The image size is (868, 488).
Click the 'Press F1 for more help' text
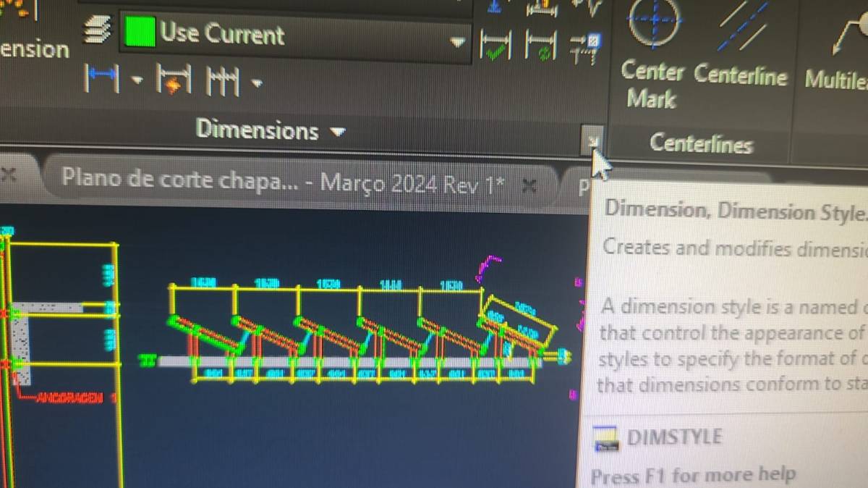[x=694, y=476]
